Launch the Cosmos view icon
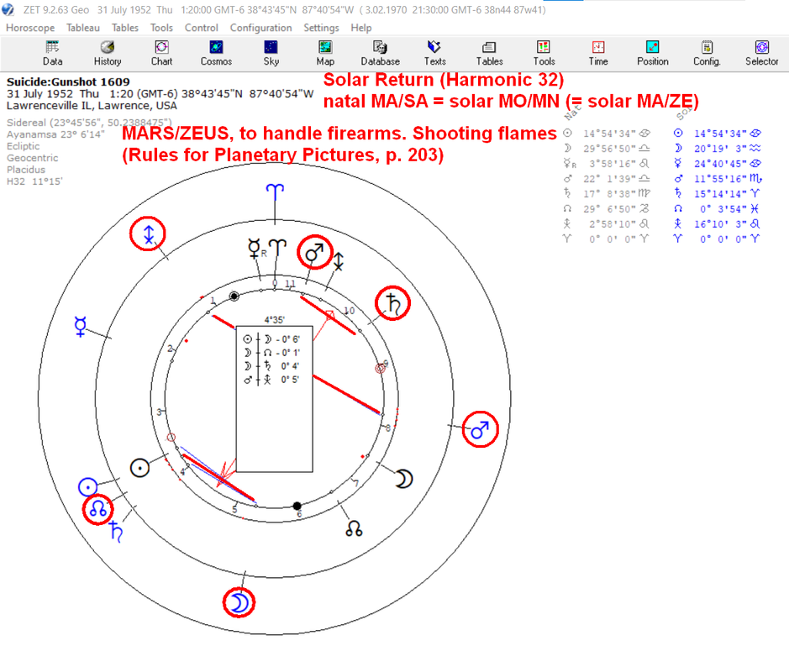This screenshot has height=672, width=789. click(217, 53)
